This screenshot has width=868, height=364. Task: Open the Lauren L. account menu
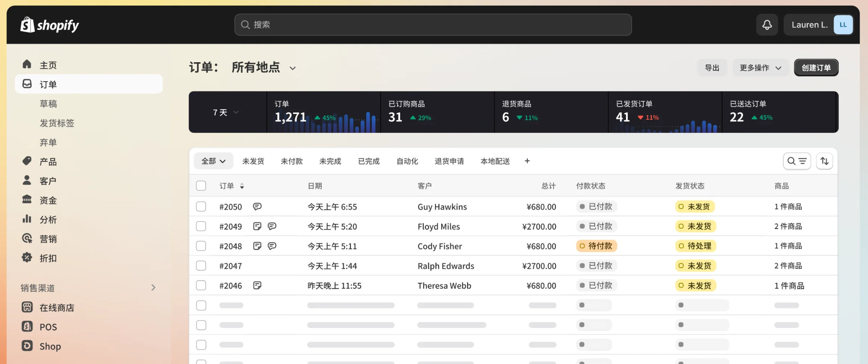pos(818,25)
